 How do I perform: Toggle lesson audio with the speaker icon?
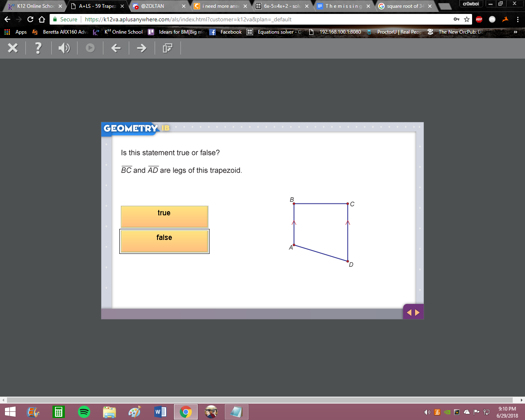(64, 48)
